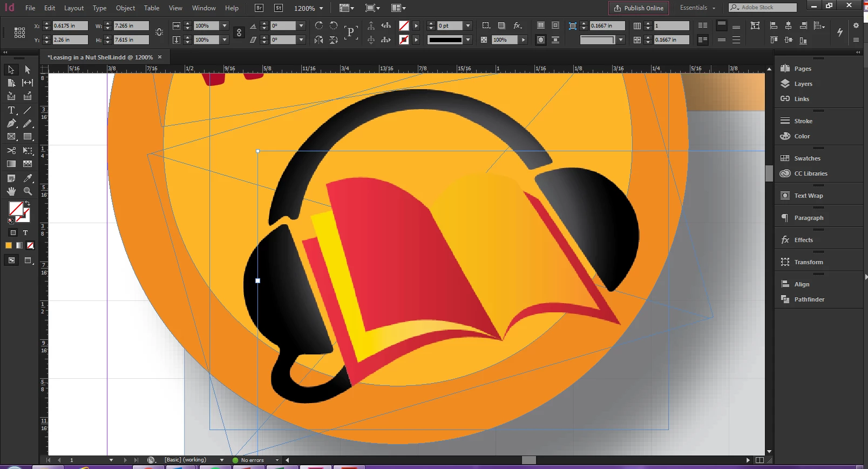Activate the Hand tool
868x469 pixels.
point(11,191)
